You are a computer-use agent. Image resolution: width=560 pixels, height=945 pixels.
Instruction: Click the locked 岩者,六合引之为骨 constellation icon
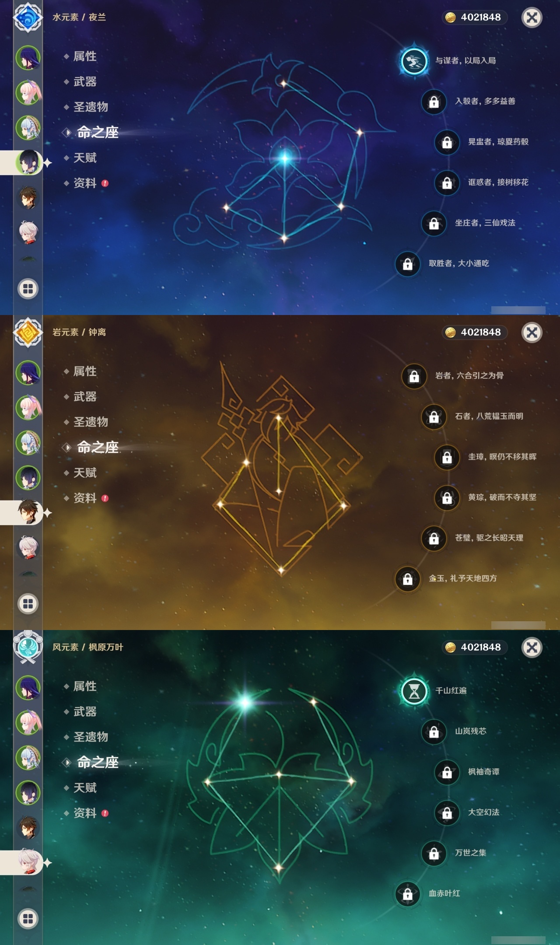click(x=414, y=376)
